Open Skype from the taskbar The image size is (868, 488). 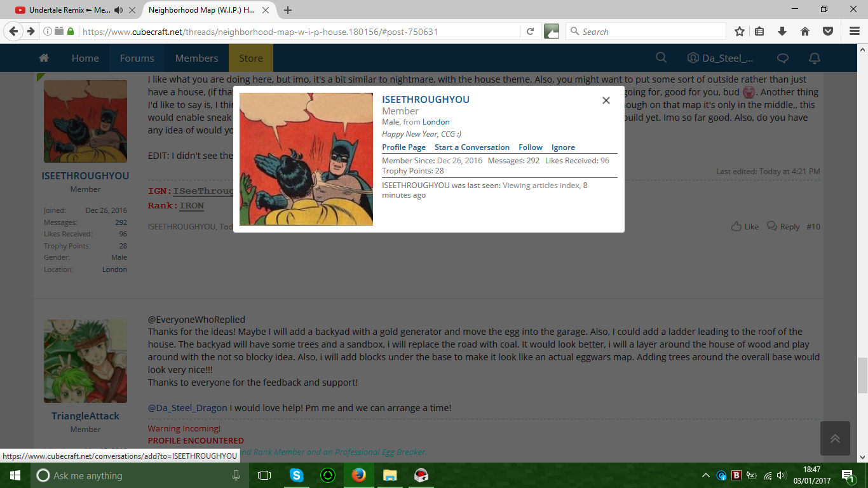click(x=296, y=475)
